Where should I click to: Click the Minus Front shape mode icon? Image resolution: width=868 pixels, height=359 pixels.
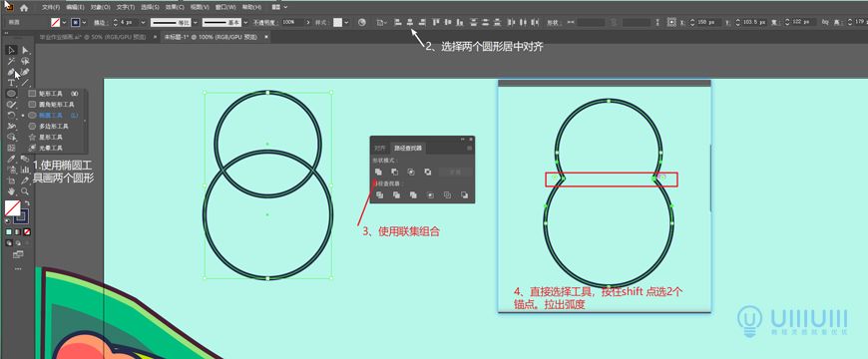[x=395, y=173]
